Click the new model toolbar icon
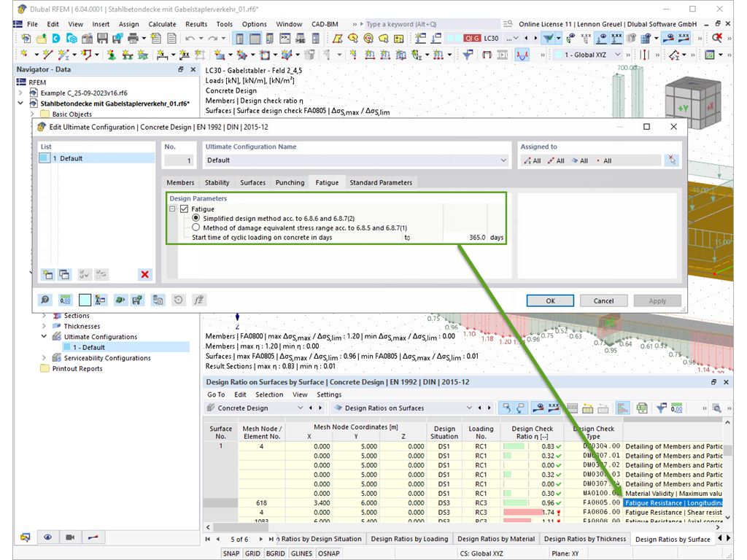This screenshot has width=747, height=560. click(x=26, y=39)
